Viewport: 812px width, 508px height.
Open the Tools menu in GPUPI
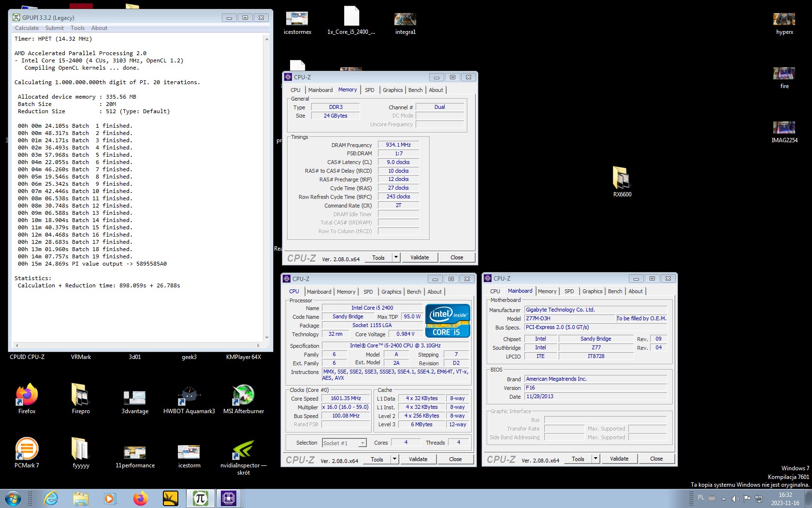pyautogui.click(x=77, y=28)
